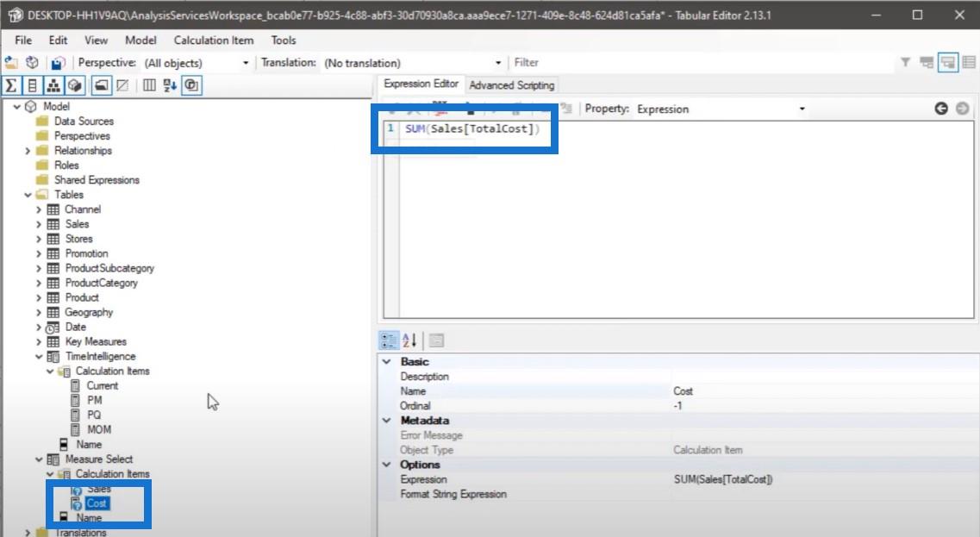Click the Date table clock icon

point(53,327)
